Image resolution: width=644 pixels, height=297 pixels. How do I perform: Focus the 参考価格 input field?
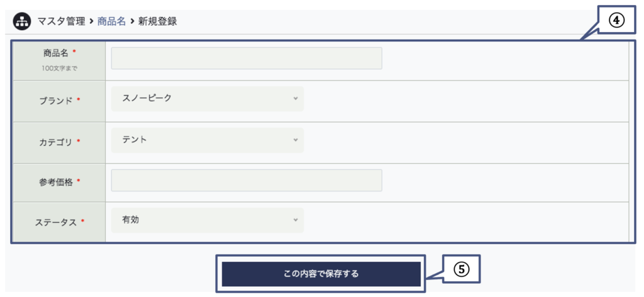point(247,180)
